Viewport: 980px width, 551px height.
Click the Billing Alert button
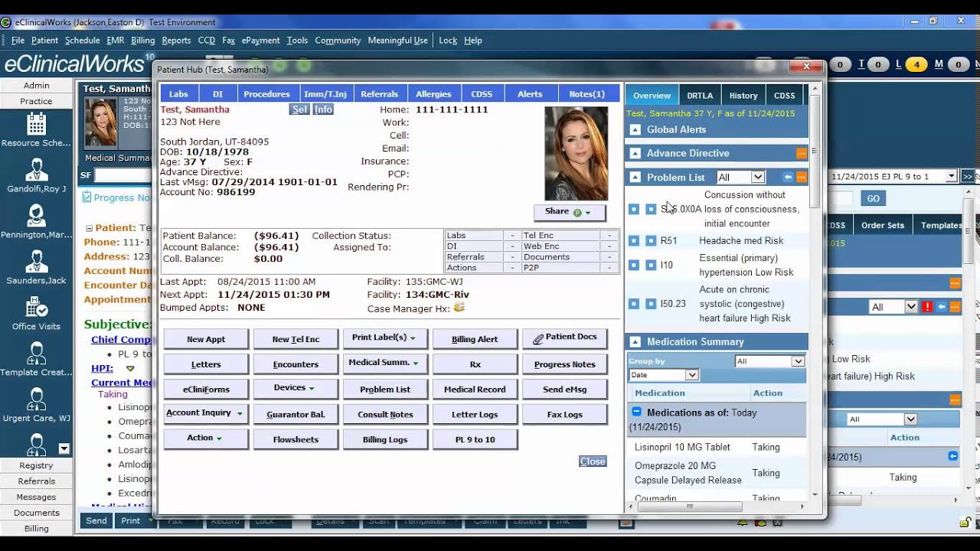475,339
